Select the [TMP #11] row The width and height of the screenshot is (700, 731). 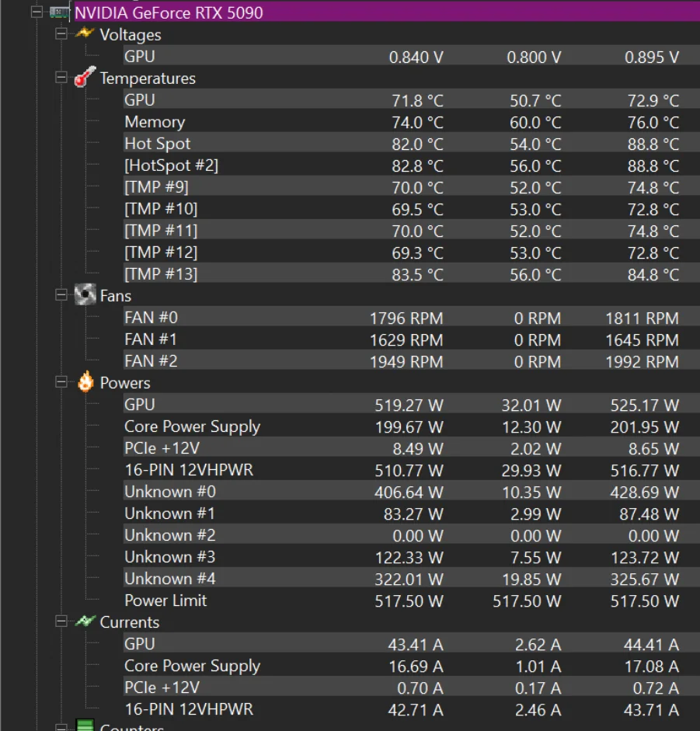[x=411, y=230]
